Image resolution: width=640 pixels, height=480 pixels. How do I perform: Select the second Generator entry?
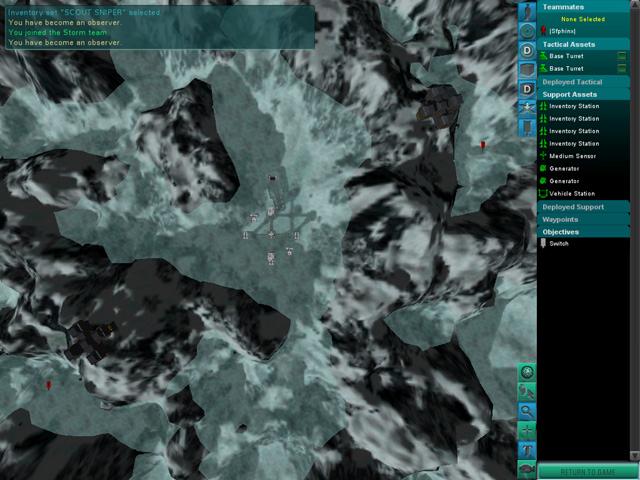pyautogui.click(x=583, y=181)
